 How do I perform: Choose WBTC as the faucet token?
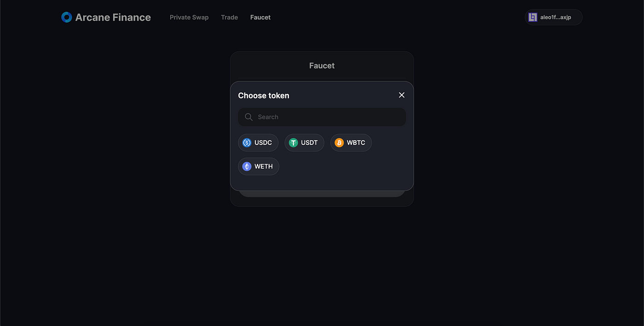pyautogui.click(x=351, y=143)
